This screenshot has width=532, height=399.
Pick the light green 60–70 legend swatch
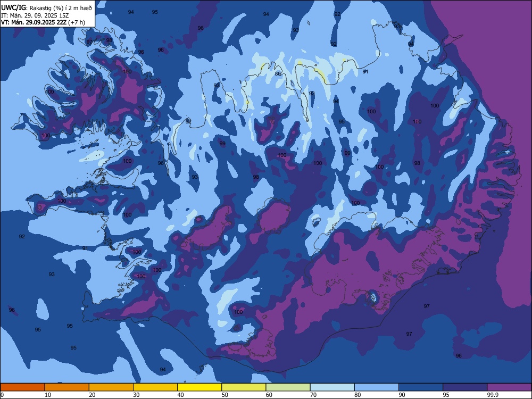pos(288,387)
